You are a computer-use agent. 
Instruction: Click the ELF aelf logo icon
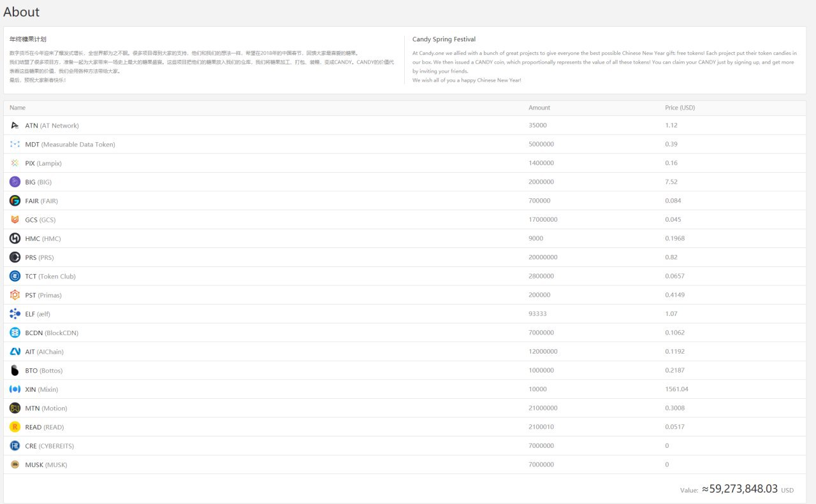[x=15, y=313]
